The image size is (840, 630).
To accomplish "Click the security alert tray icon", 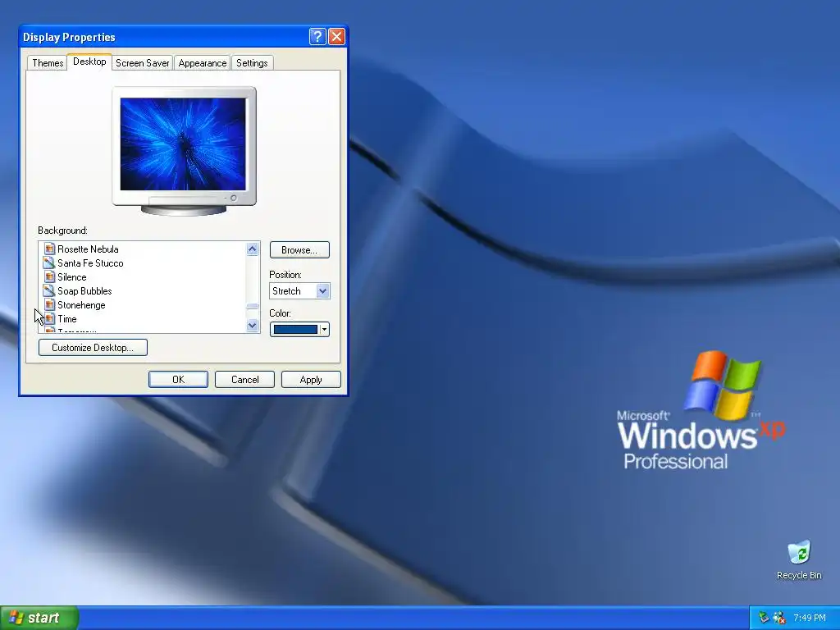I will pos(779,618).
